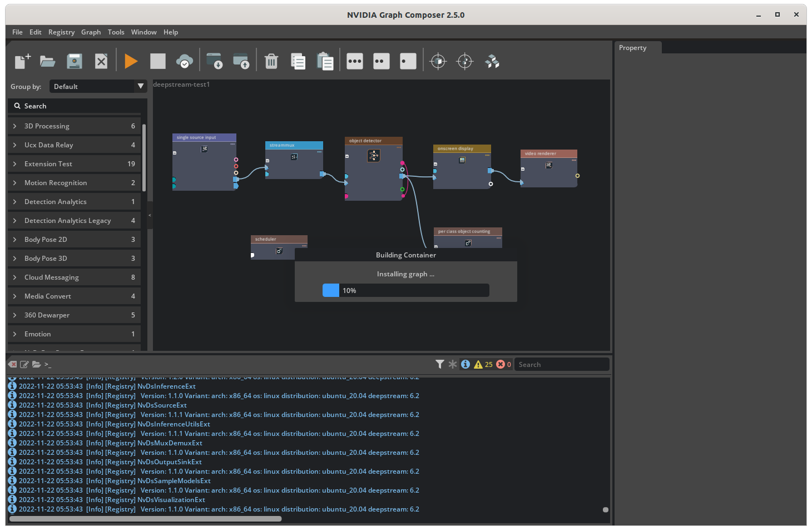Open the Registry menu
The width and height of the screenshot is (812, 531).
(61, 32)
